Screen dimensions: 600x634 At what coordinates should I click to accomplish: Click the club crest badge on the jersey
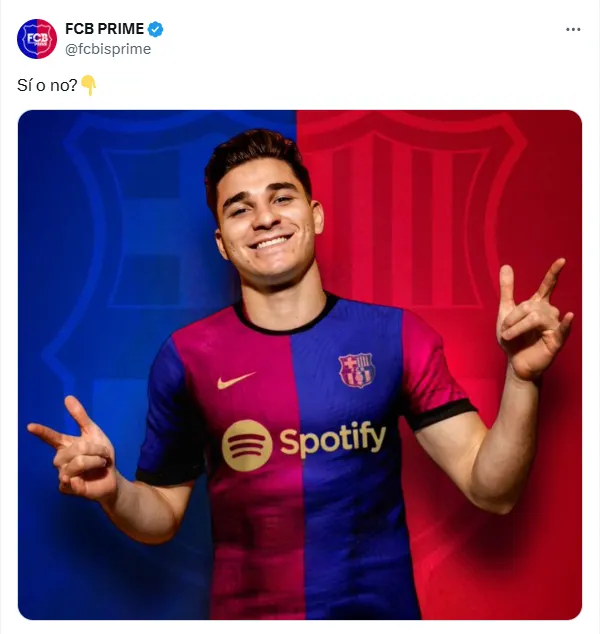point(356,370)
